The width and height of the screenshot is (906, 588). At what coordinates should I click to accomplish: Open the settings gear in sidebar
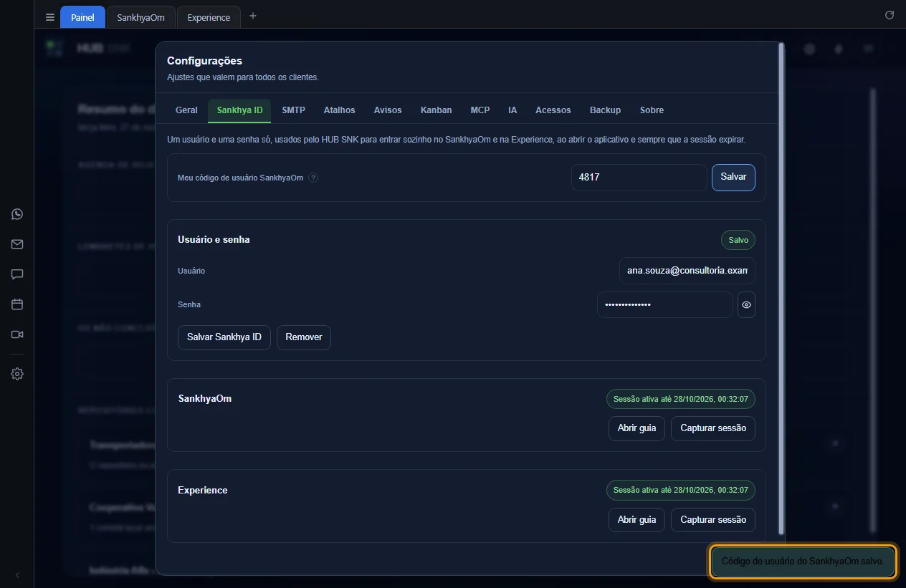[x=17, y=374]
